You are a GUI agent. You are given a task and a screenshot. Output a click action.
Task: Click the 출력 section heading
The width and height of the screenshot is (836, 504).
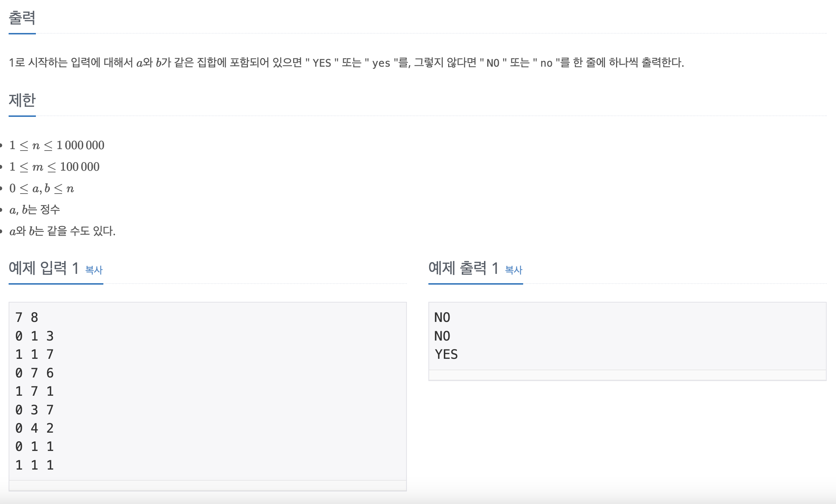tap(22, 18)
